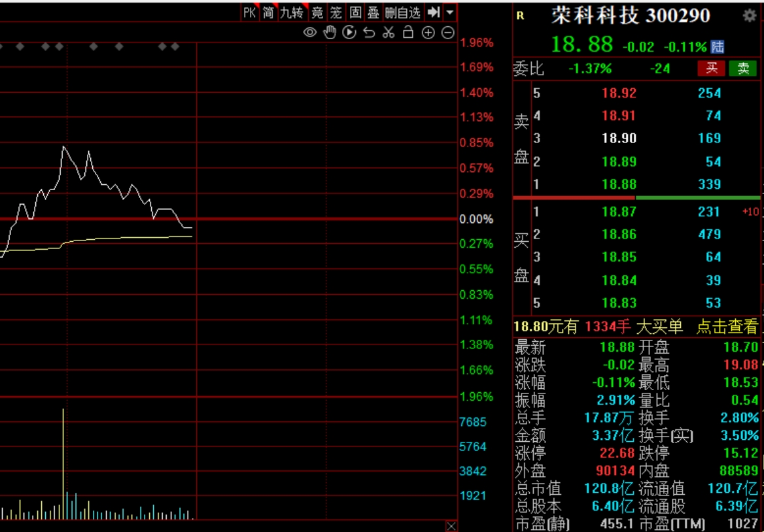Click the 总市值 value 120.8亿
764x532 pixels.
click(x=609, y=488)
